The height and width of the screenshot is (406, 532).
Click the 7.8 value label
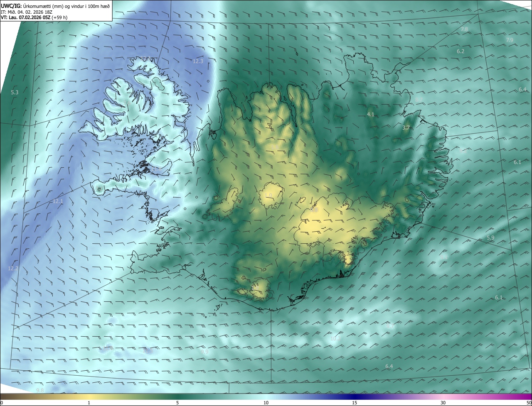coord(464,29)
